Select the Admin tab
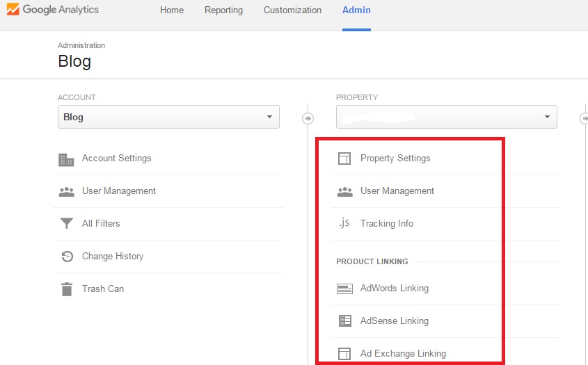588x365 pixels. point(356,10)
